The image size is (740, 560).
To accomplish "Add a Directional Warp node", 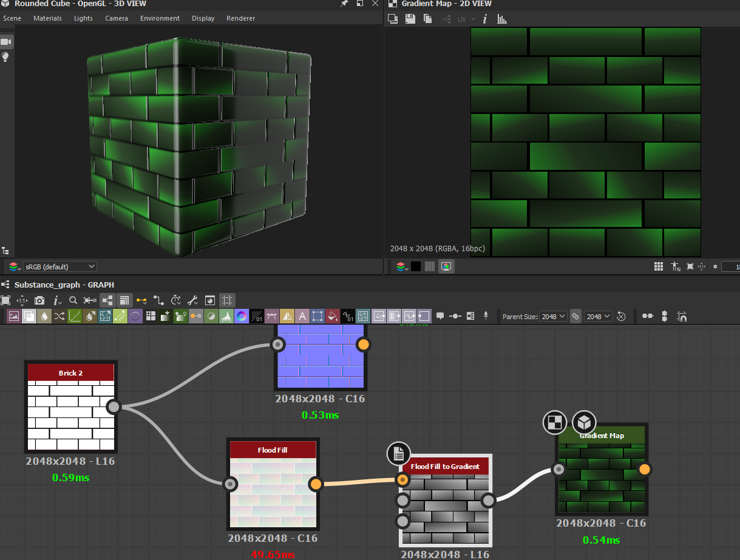I will [105, 316].
